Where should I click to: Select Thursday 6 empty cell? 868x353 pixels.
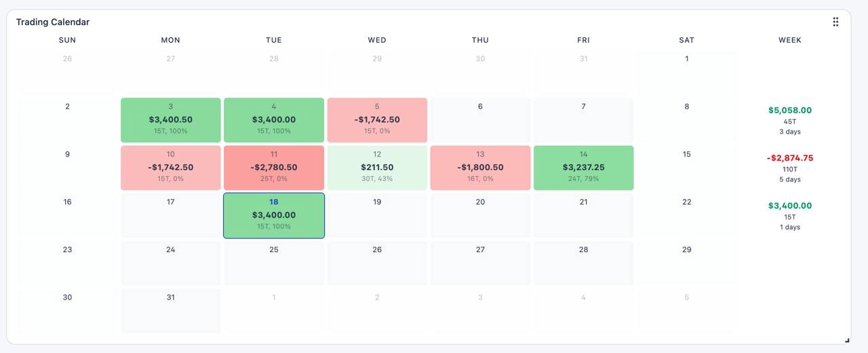pos(480,120)
